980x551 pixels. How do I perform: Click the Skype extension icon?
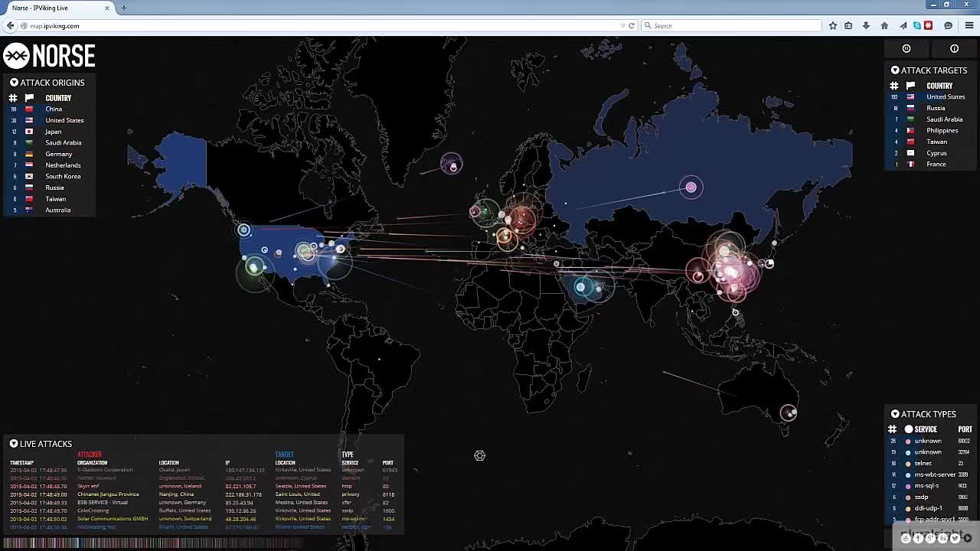pyautogui.click(x=916, y=25)
